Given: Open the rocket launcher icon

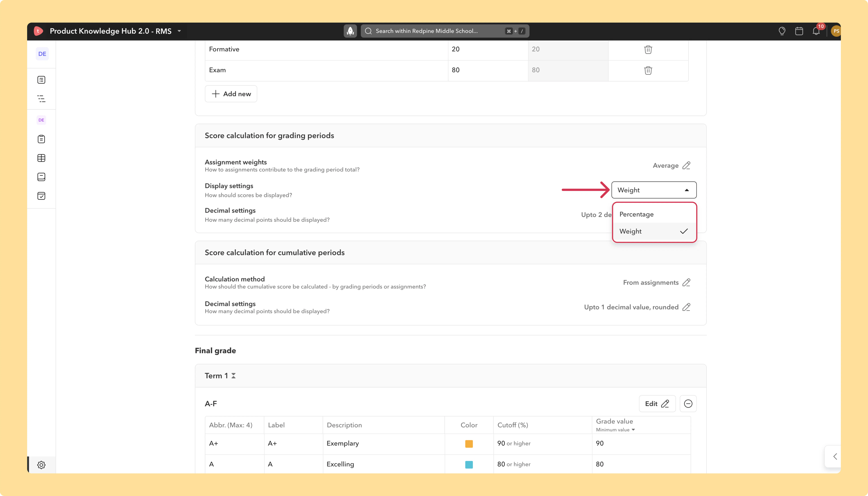Looking at the screenshot, I should pyautogui.click(x=350, y=31).
